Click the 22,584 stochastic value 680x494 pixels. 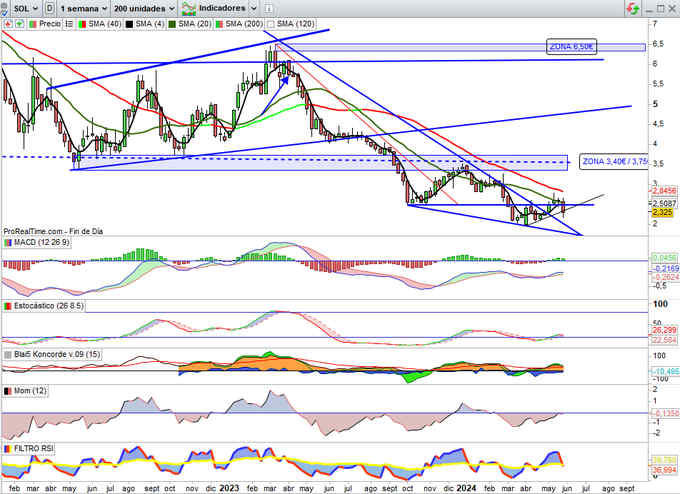(x=664, y=340)
